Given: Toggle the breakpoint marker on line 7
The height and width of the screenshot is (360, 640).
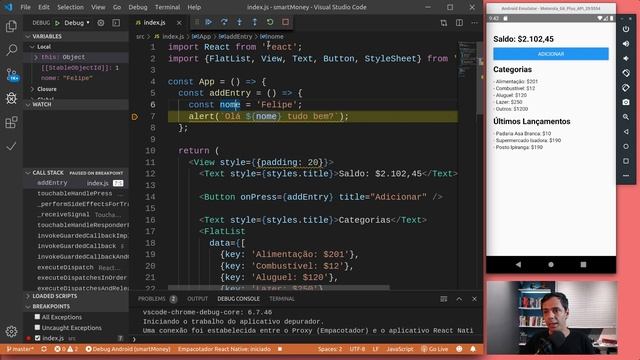Looking at the screenshot, I should [135, 117].
